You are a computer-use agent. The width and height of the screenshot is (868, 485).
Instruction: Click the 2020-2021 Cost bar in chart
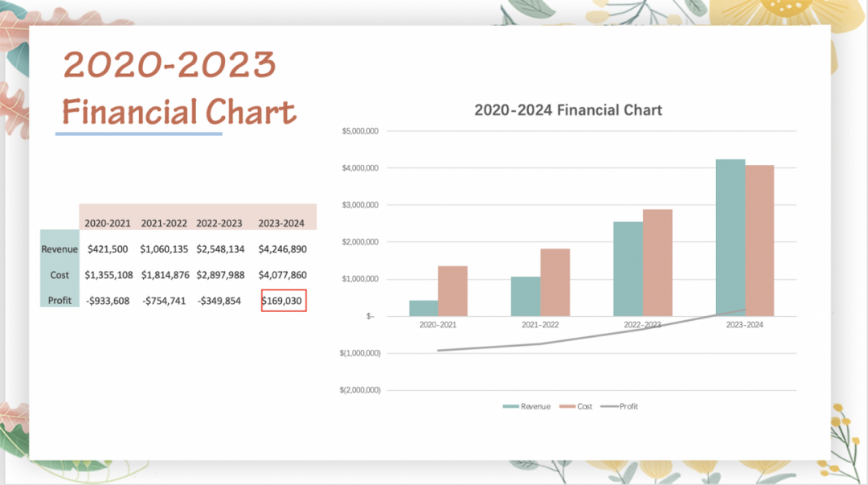click(x=452, y=291)
